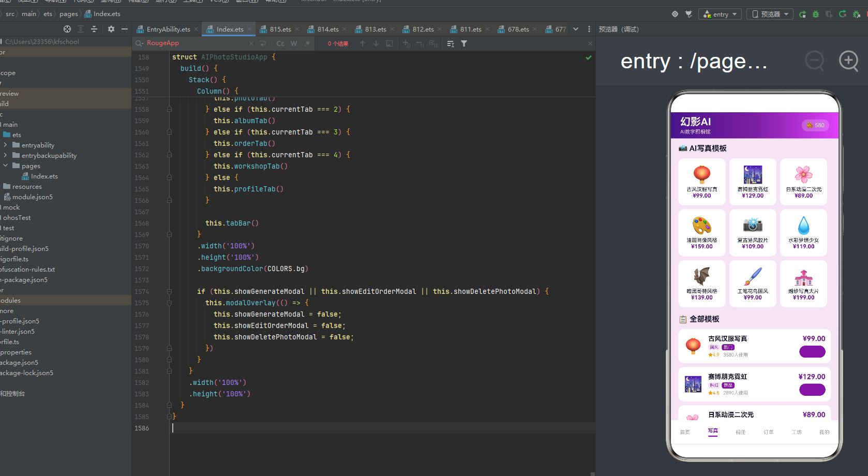
Task: Toggle whole words W option
Action: [294, 43]
